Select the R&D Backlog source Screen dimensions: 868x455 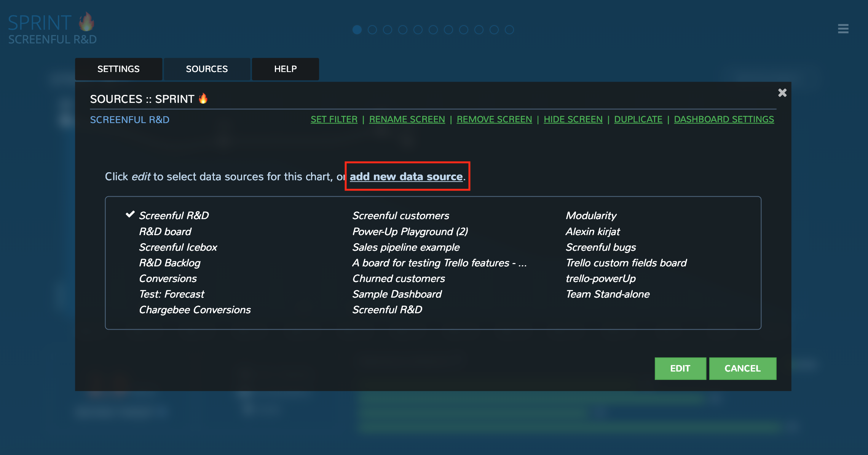(169, 263)
